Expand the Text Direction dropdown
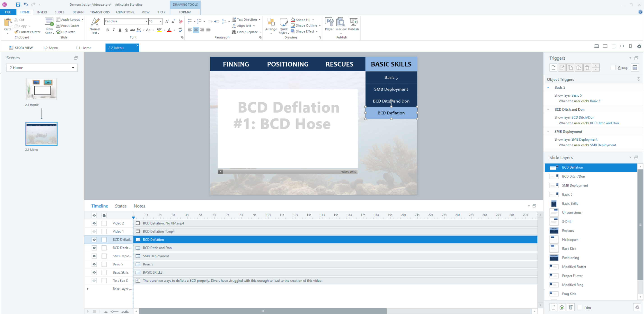Viewport: 644px width, 314px height. (260, 19)
